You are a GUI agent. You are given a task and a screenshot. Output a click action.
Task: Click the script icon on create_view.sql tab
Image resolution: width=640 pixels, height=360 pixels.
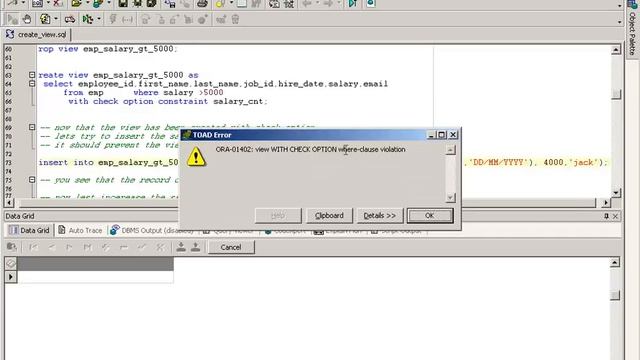(x=10, y=34)
